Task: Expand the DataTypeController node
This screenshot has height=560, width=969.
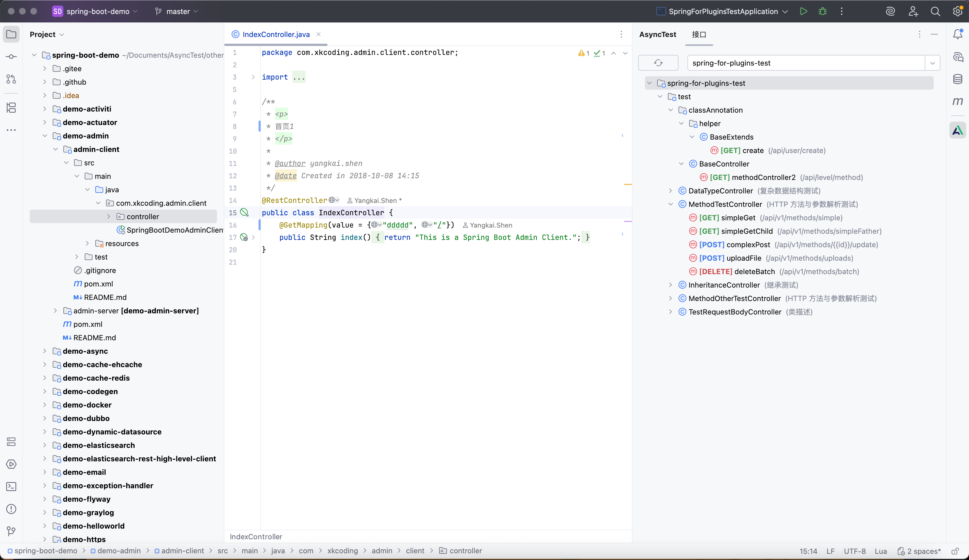Action: click(x=671, y=191)
